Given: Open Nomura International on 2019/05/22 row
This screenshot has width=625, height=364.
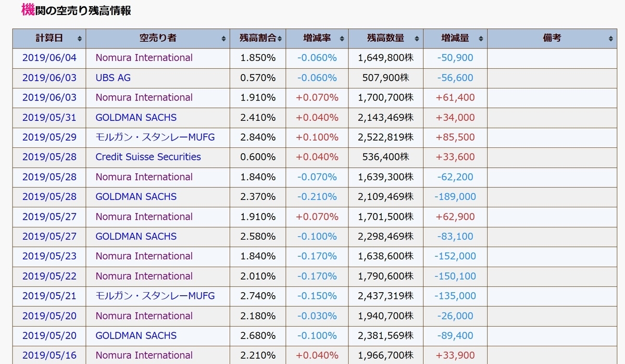Looking at the screenshot, I should (x=144, y=276).
